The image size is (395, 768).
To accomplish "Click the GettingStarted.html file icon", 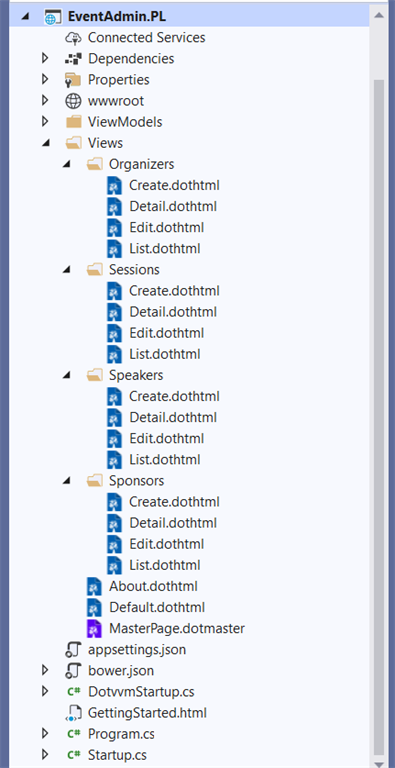I will [73, 713].
